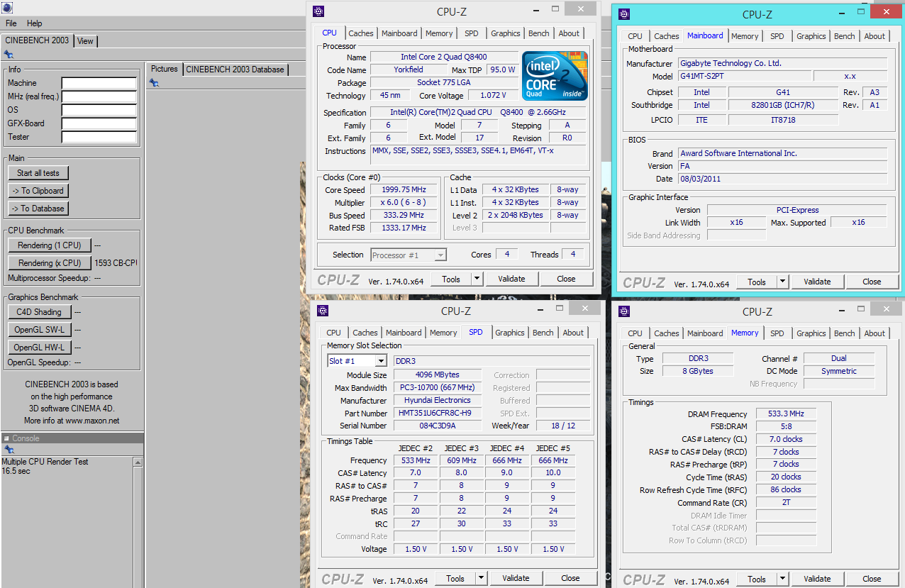The width and height of the screenshot is (905, 588).
Task: Click the GFX-Board input field
Action: click(99, 123)
